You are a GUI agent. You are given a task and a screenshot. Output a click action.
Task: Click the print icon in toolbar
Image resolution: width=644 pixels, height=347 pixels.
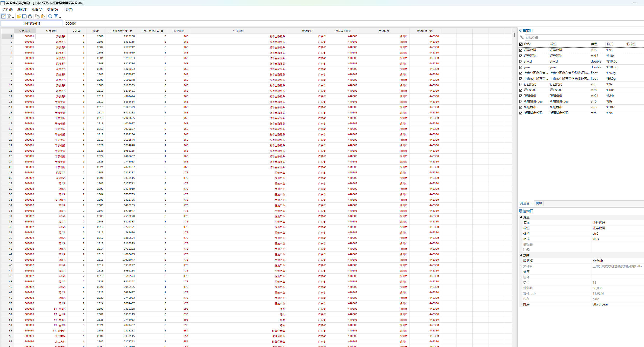[30, 16]
